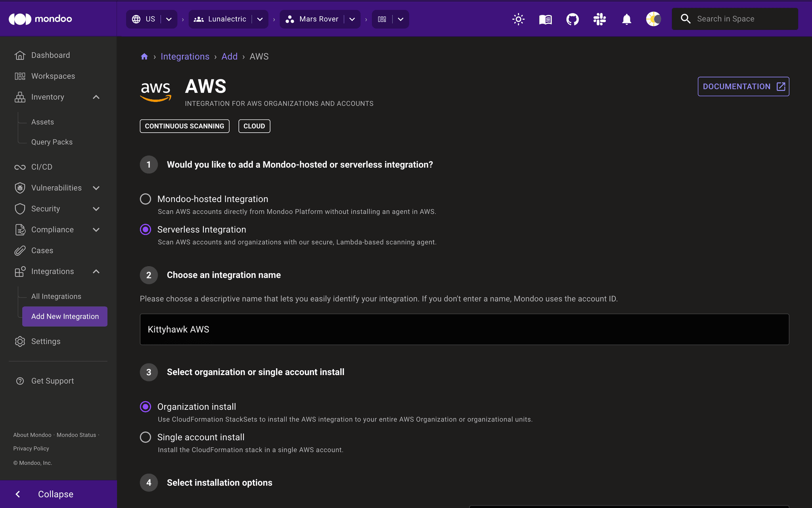
Task: Click the Slack icon in the header
Action: 599,19
